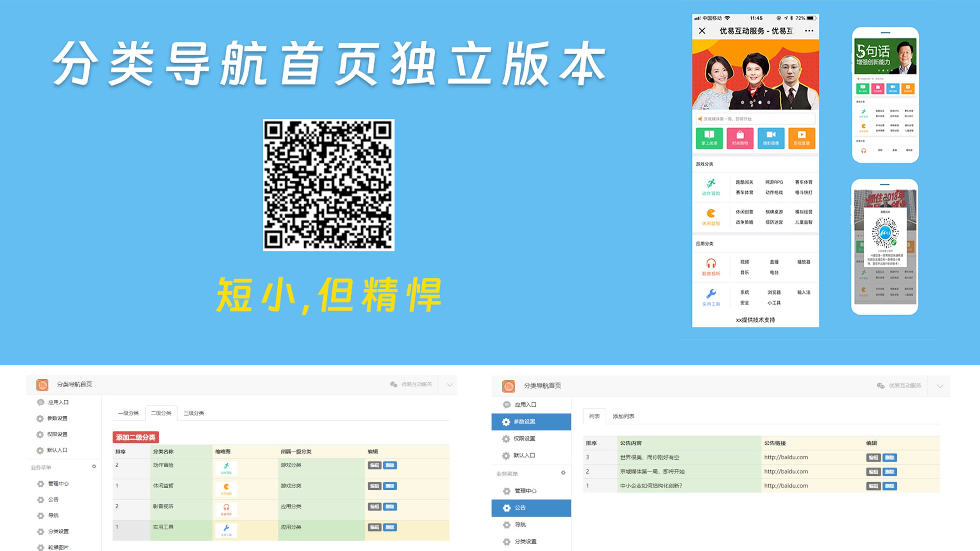Click the 权限设置 gear icon
Screen dimensions: 980x551
(x=40, y=434)
